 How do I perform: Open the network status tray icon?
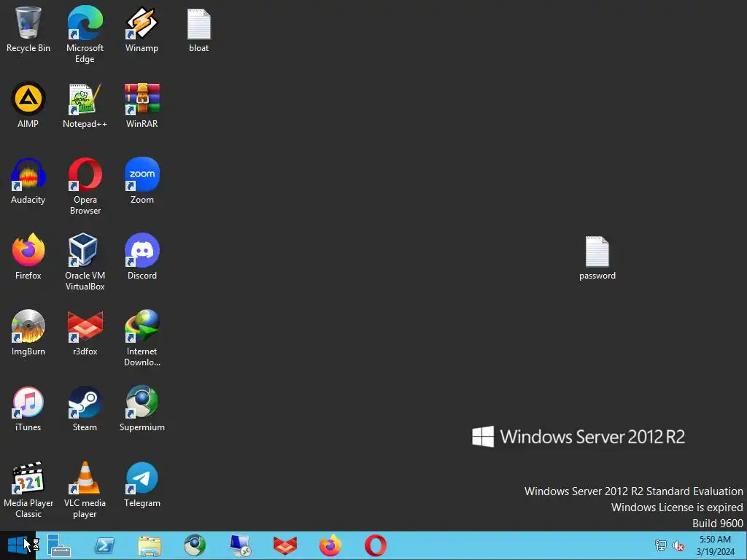click(661, 545)
